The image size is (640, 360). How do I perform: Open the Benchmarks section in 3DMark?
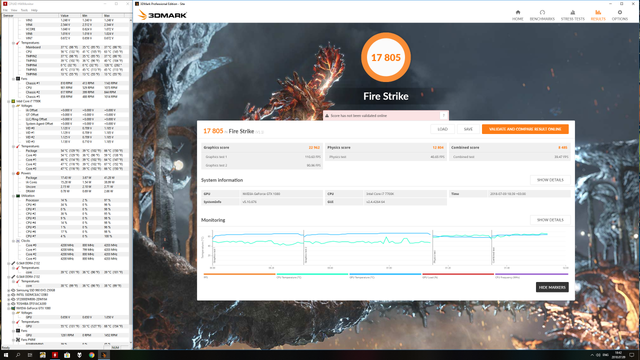[x=542, y=16]
